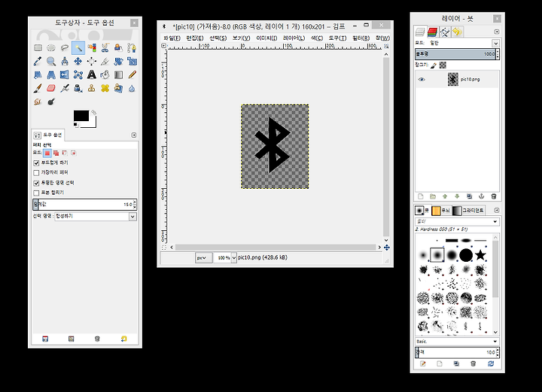542x392 pixels.
Task: Open the layers dock tab configuration menu
Action: 497,32
